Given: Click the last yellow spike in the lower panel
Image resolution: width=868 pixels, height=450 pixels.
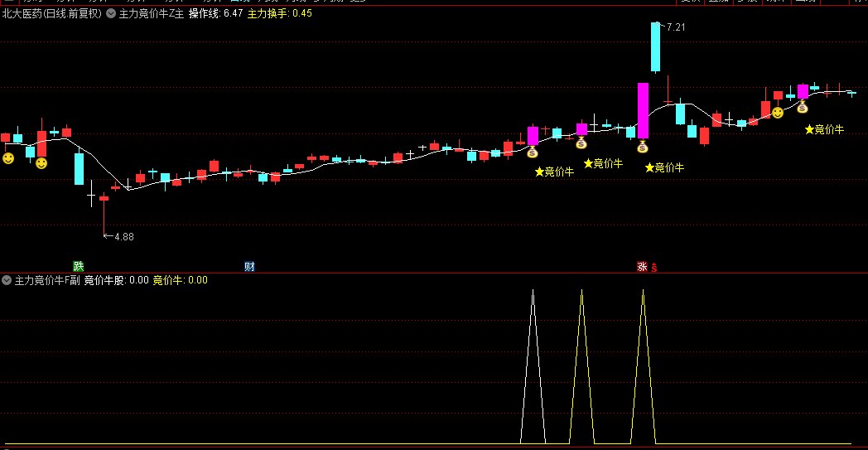Looking at the screenshot, I should (644, 366).
